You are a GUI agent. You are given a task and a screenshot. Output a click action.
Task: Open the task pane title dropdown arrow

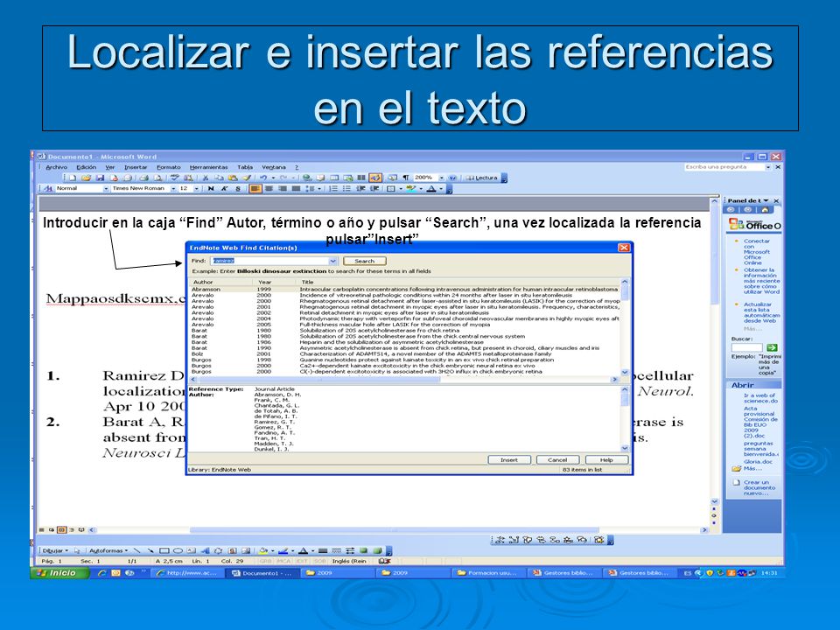pyautogui.click(x=766, y=200)
